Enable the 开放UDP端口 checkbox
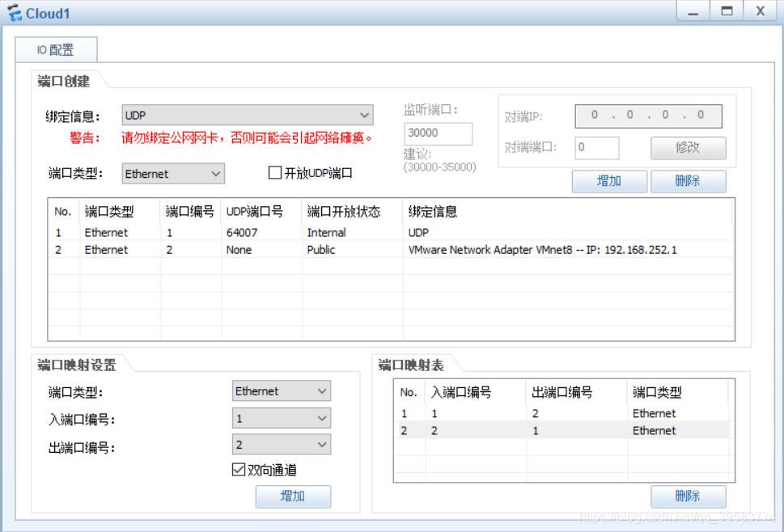 click(x=275, y=173)
